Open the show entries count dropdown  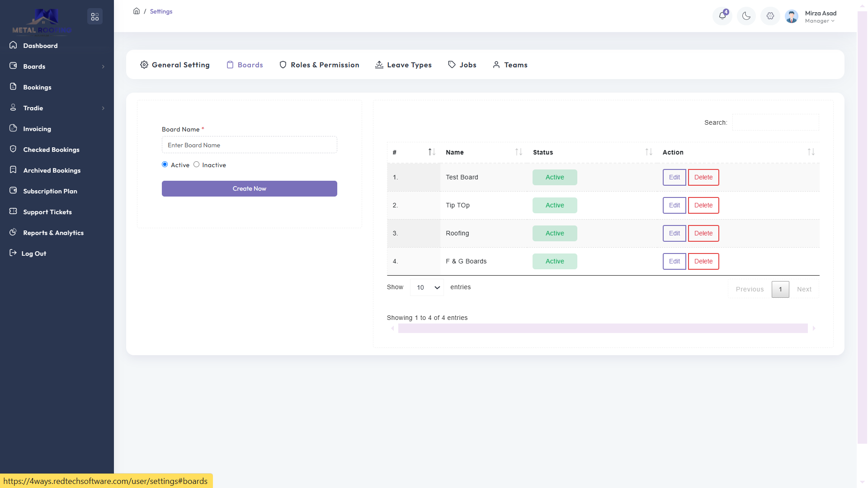coord(427,287)
